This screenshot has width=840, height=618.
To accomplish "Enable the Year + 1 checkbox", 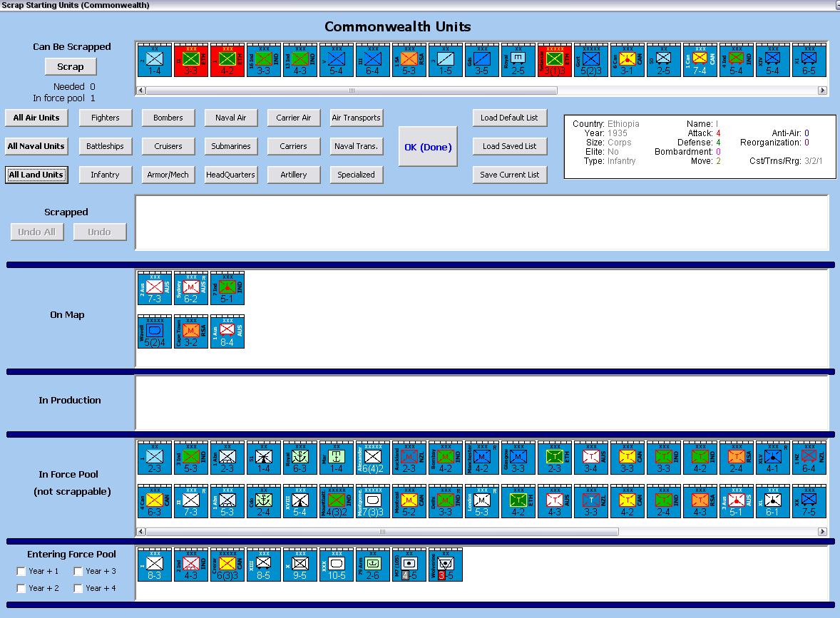I will pyautogui.click(x=21, y=572).
